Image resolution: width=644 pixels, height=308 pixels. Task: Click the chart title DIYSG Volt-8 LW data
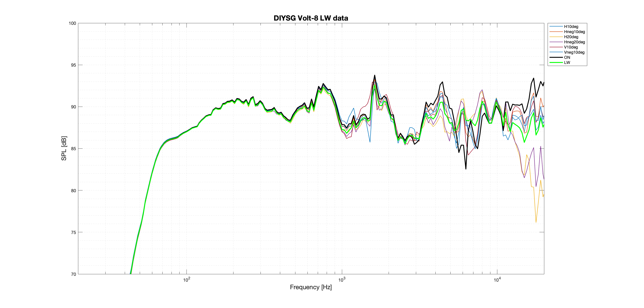[311, 18]
